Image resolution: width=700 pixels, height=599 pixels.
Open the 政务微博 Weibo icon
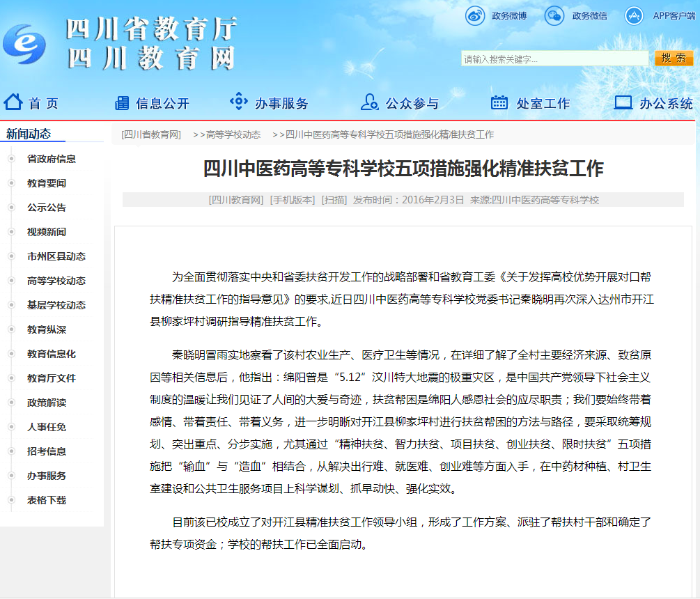(475, 16)
